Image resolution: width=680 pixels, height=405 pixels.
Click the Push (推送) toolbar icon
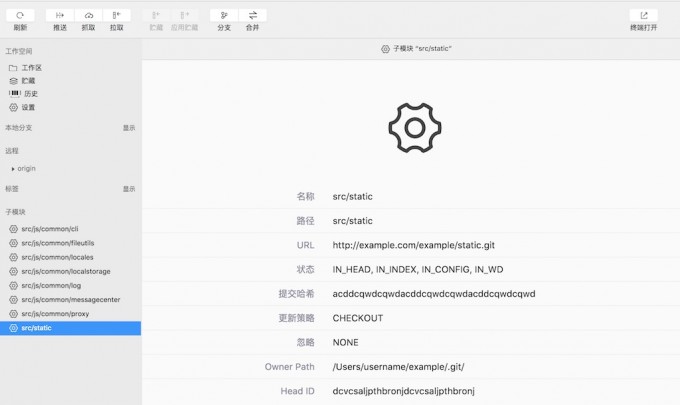[x=60, y=15]
